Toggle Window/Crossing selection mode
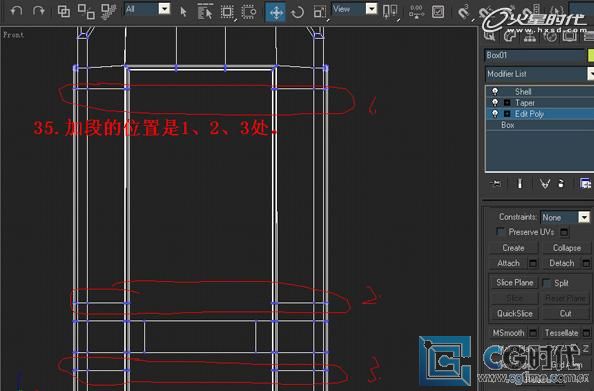The width and height of the screenshot is (594, 391). coord(249,12)
